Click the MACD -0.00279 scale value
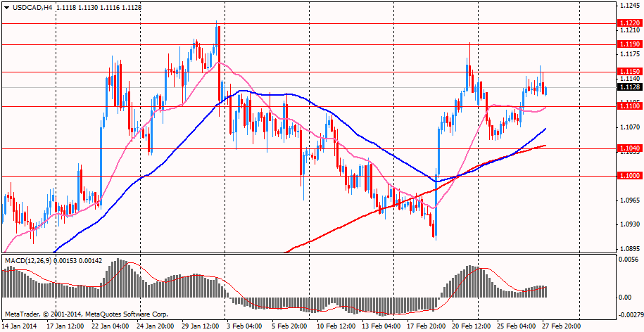This screenshot has height=332, width=644. pos(630,314)
